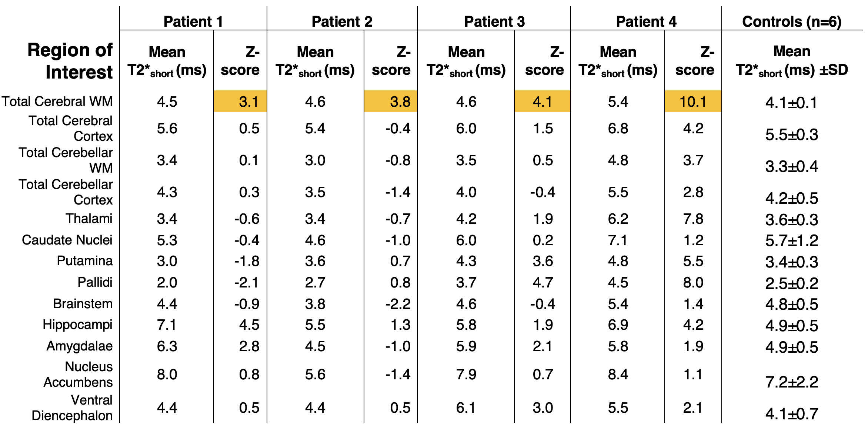The width and height of the screenshot is (868, 429).
Task: Select the Thalami row label
Action: click(89, 219)
